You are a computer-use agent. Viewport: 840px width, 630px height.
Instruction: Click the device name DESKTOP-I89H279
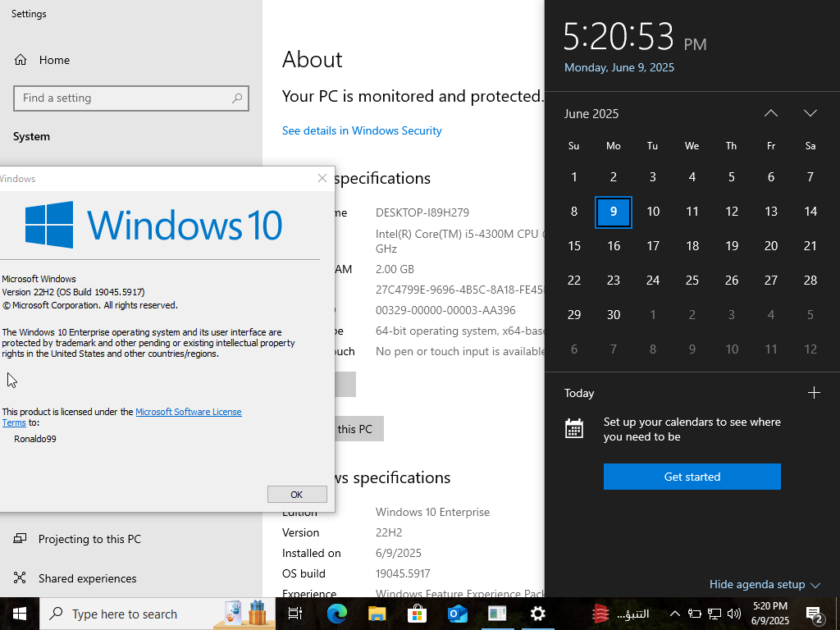[x=422, y=212]
